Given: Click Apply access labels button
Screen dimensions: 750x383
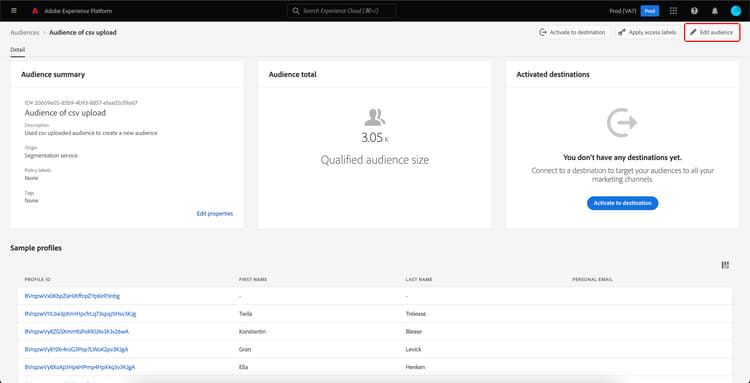Looking at the screenshot, I should [648, 33].
